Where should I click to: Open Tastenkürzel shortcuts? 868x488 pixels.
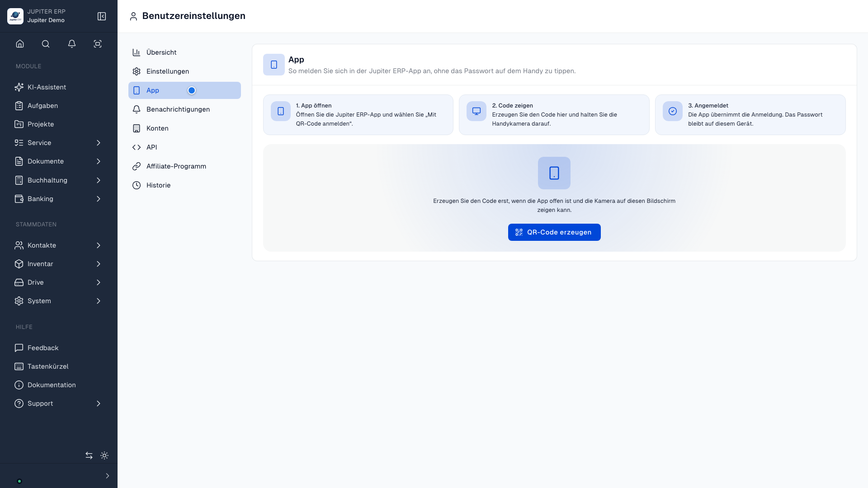click(x=59, y=366)
